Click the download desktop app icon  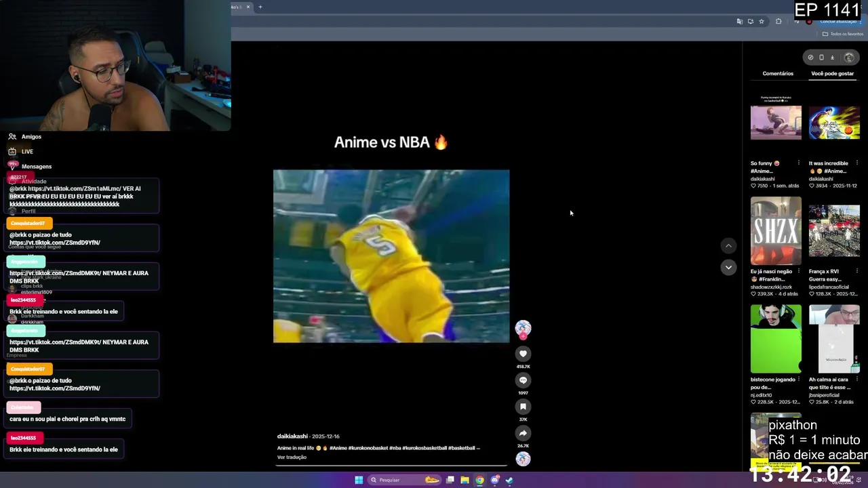point(833,58)
